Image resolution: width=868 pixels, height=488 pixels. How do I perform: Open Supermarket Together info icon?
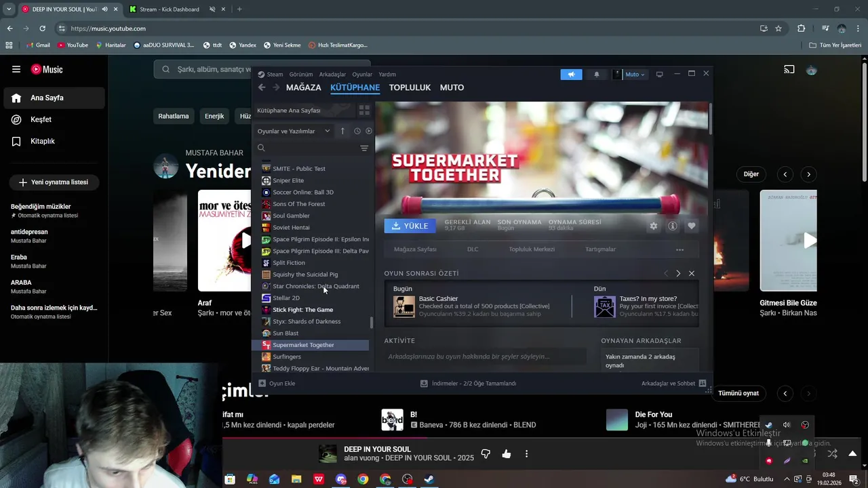[x=673, y=226]
